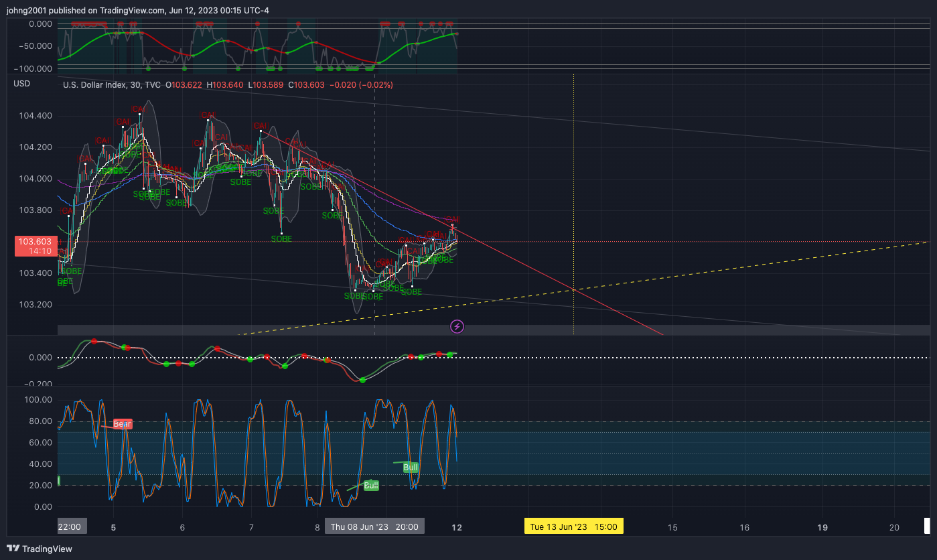Click the 40.00 stochastic scale label

point(40,464)
